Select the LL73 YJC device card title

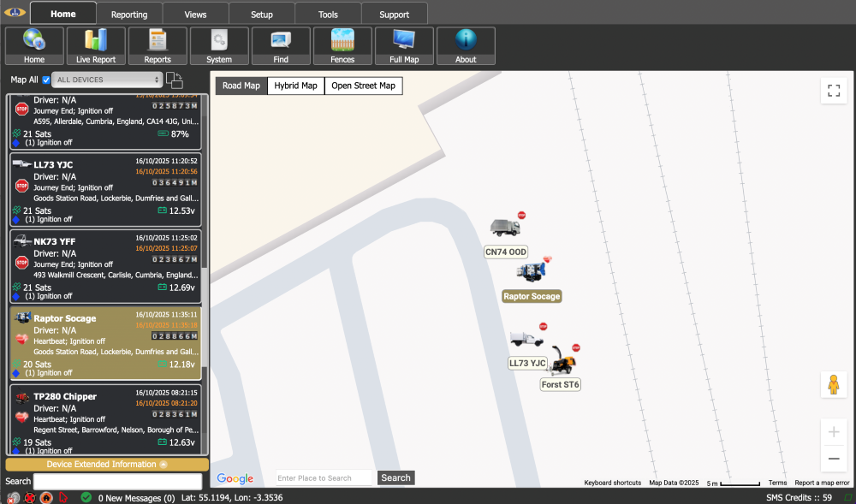(53, 165)
